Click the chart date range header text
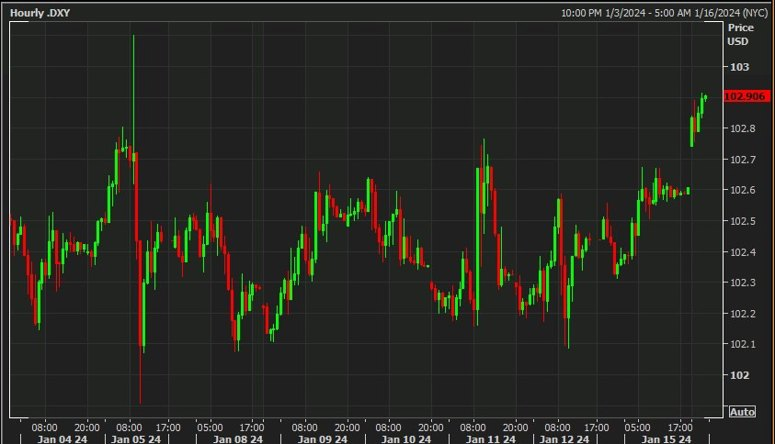The height and width of the screenshot is (444, 775). 664,13
